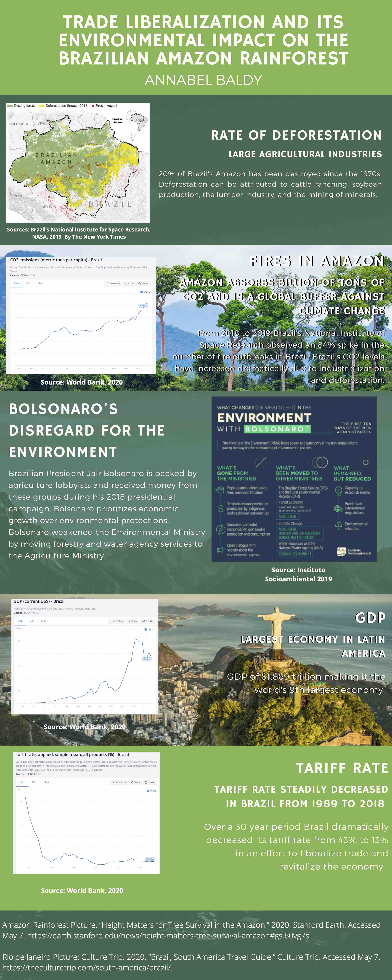Image resolution: width=392 pixels, height=980 pixels.
Task: Select Line tab in CO2 emissions chart
Action: point(16,283)
